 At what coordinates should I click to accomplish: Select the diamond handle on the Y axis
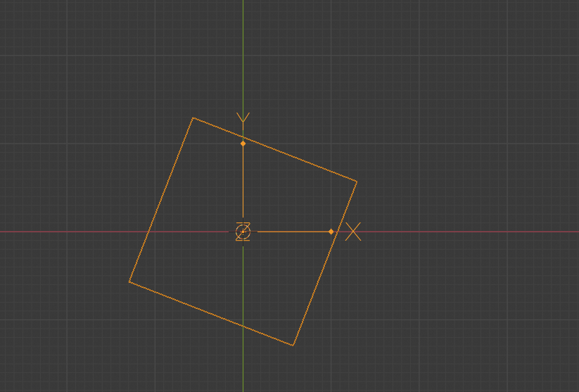tap(243, 144)
